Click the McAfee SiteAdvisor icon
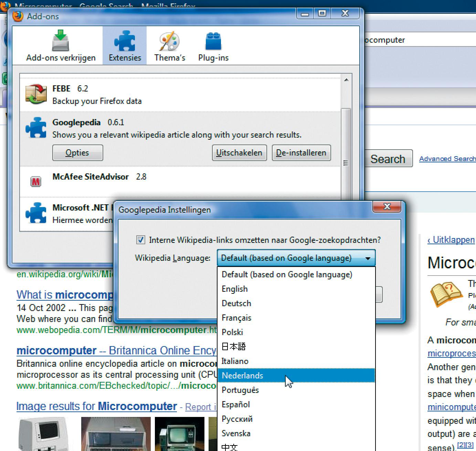Screen dimensions: 476x451 click(35, 181)
